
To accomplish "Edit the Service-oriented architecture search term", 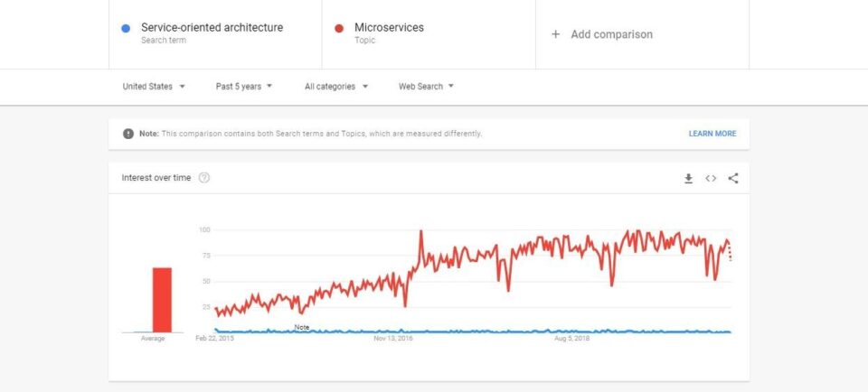I will tap(212, 28).
